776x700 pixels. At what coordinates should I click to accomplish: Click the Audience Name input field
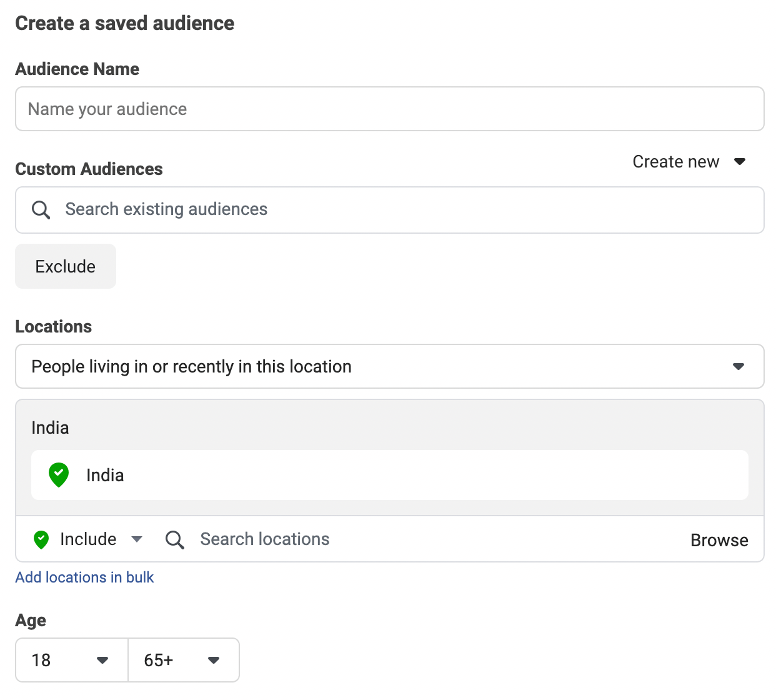[389, 109]
